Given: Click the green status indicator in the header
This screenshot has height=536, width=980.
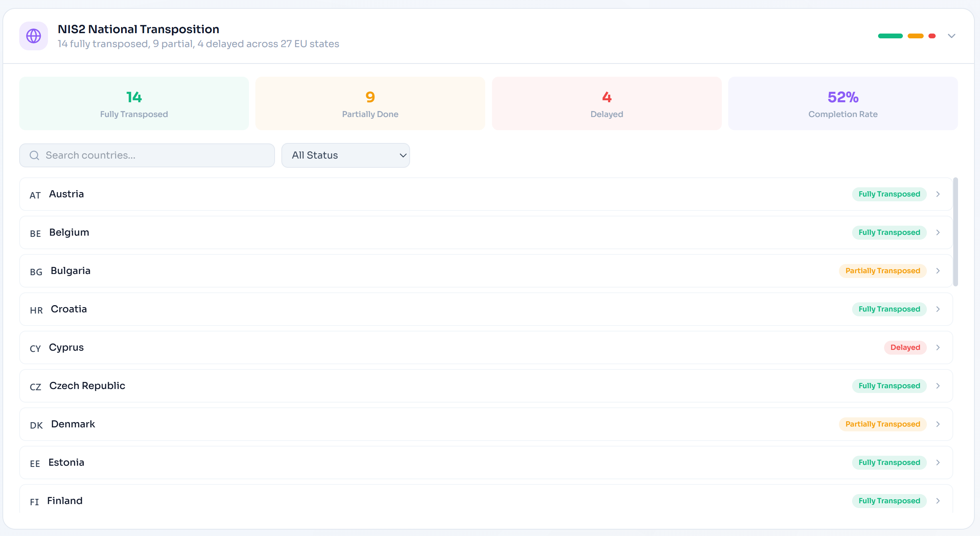Looking at the screenshot, I should [890, 36].
